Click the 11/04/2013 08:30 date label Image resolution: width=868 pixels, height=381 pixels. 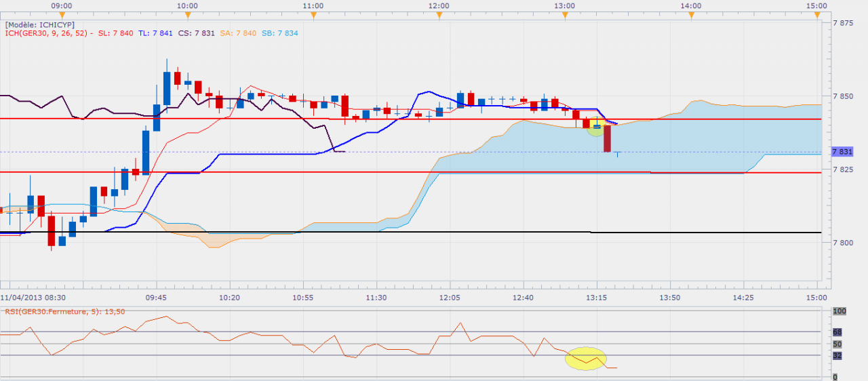pos(33,297)
